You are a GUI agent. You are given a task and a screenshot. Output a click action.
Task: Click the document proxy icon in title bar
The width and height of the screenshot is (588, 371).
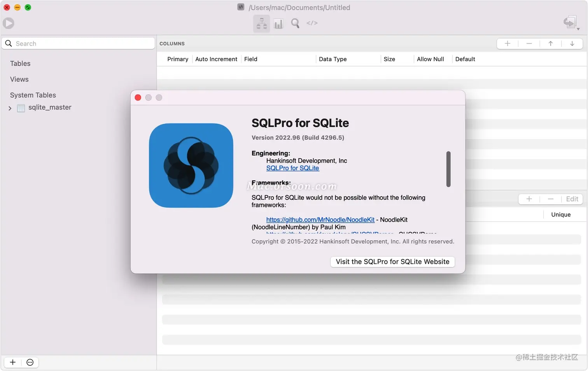[x=241, y=7]
